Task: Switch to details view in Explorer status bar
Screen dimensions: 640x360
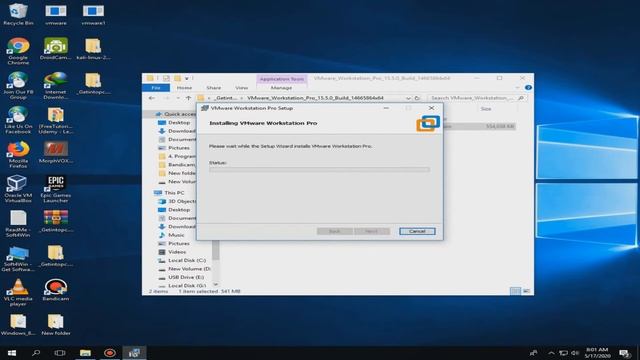Action: [516, 291]
